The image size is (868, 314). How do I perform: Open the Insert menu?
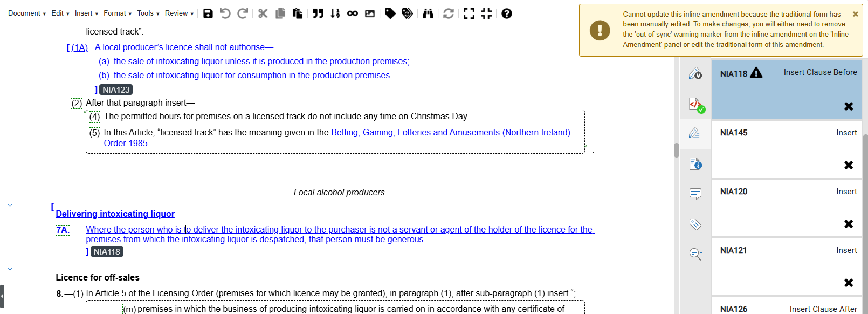[86, 13]
